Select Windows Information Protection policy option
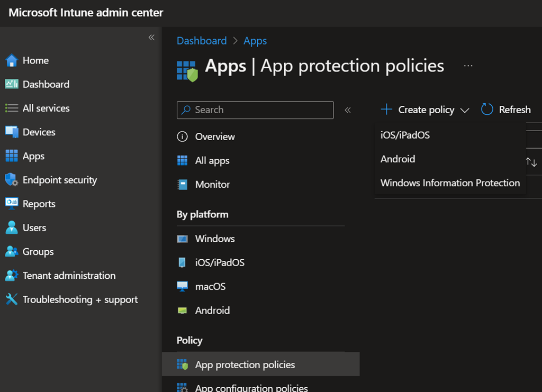542x392 pixels. pyautogui.click(x=450, y=183)
